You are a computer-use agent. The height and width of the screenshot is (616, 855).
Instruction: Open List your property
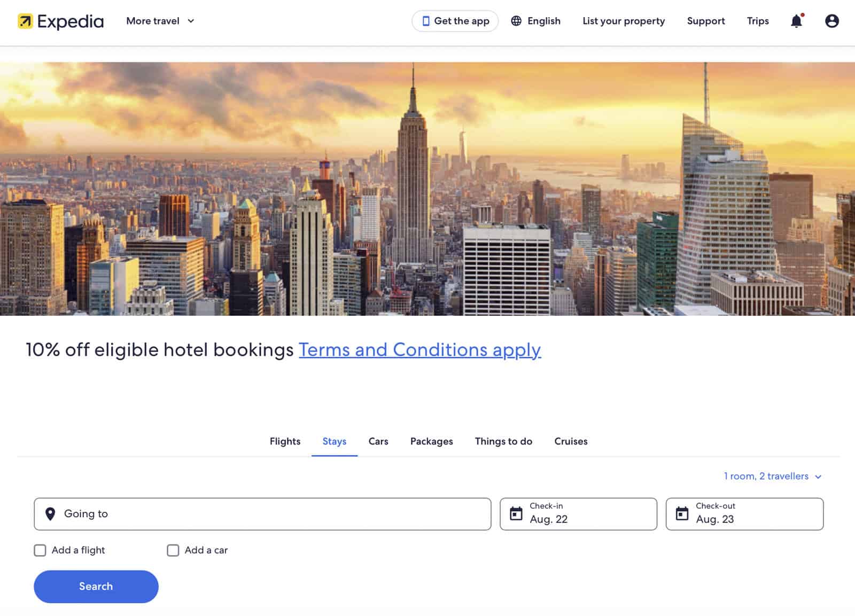[624, 21]
